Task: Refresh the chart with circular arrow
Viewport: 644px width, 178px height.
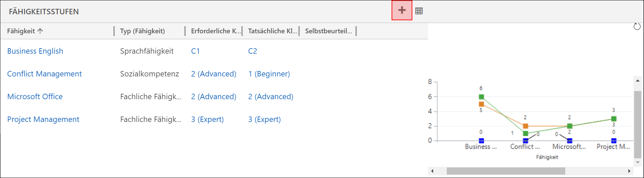Action: [637, 26]
